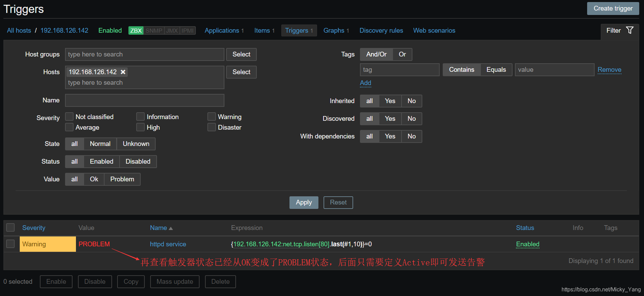This screenshot has height=296, width=644.
Task: Set Status filter to Enabled
Action: point(101,162)
